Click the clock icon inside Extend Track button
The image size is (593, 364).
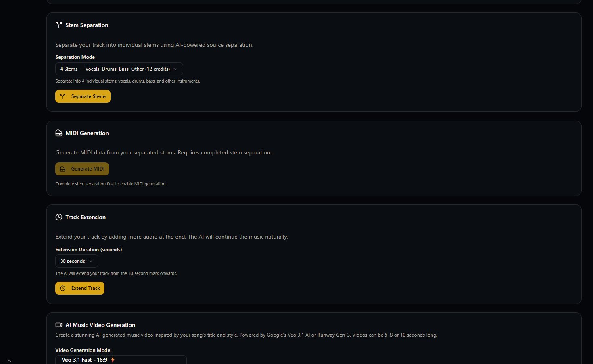click(x=63, y=288)
